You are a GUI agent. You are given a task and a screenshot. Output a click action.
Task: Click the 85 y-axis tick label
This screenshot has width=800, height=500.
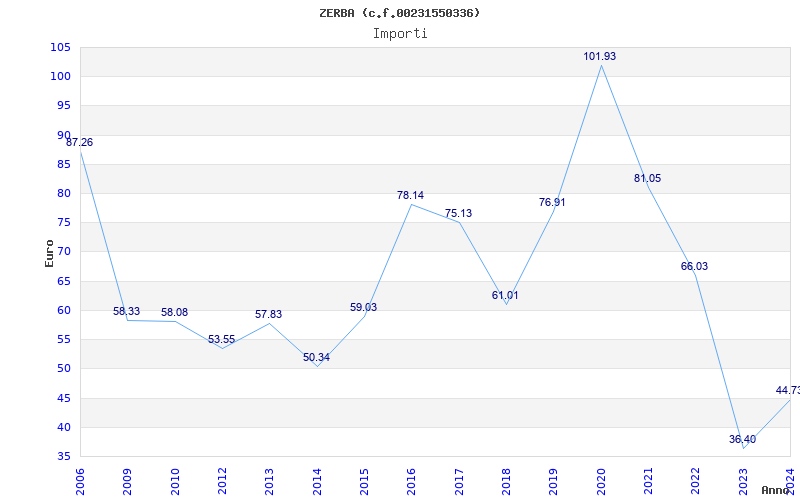(x=63, y=164)
